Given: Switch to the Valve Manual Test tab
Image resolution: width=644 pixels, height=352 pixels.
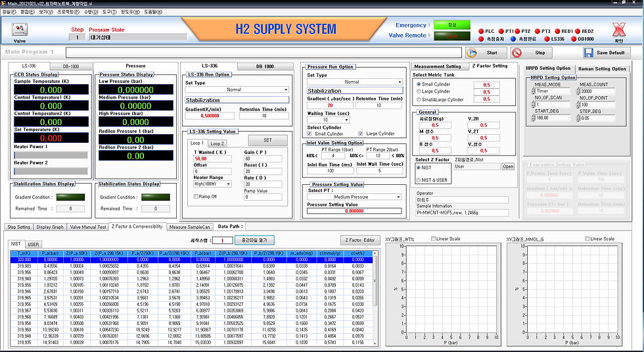Looking at the screenshot, I should pyautogui.click(x=87, y=227).
